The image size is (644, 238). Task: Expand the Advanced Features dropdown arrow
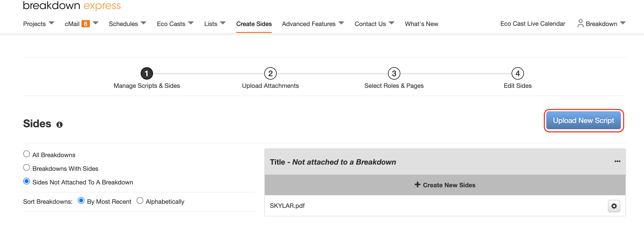point(341,23)
